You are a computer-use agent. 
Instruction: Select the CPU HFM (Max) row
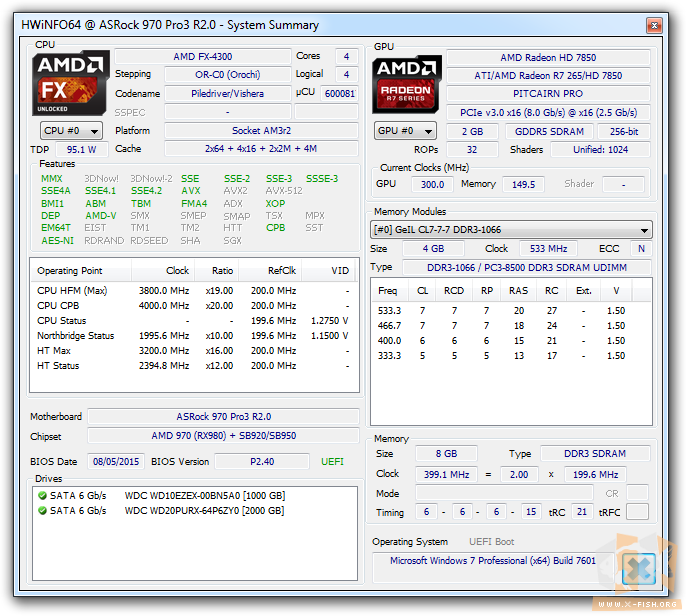click(x=193, y=291)
